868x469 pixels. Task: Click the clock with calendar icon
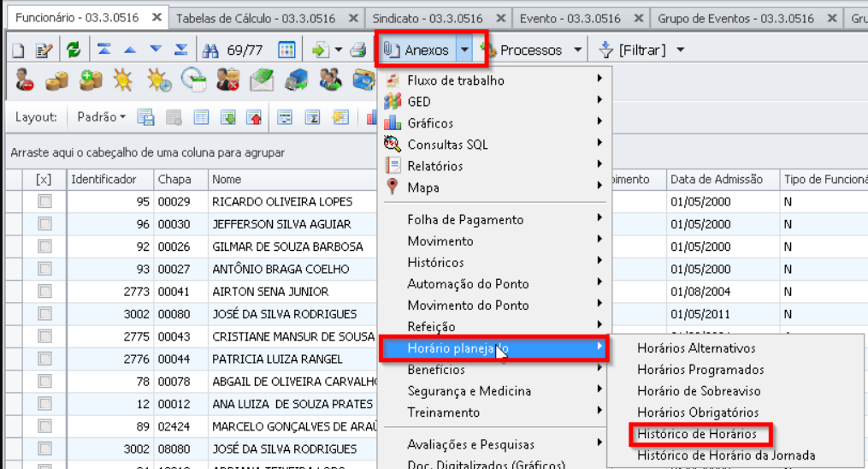coord(194,80)
